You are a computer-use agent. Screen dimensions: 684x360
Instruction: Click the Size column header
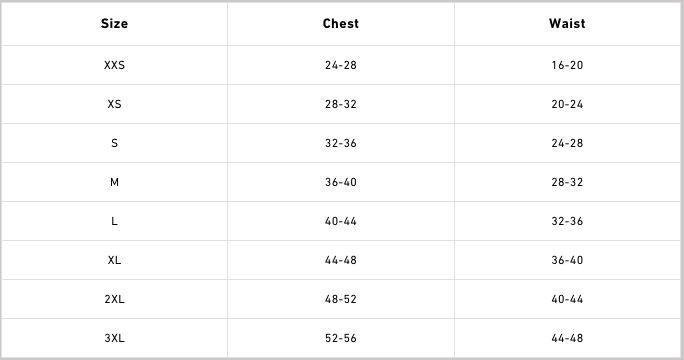click(x=114, y=24)
